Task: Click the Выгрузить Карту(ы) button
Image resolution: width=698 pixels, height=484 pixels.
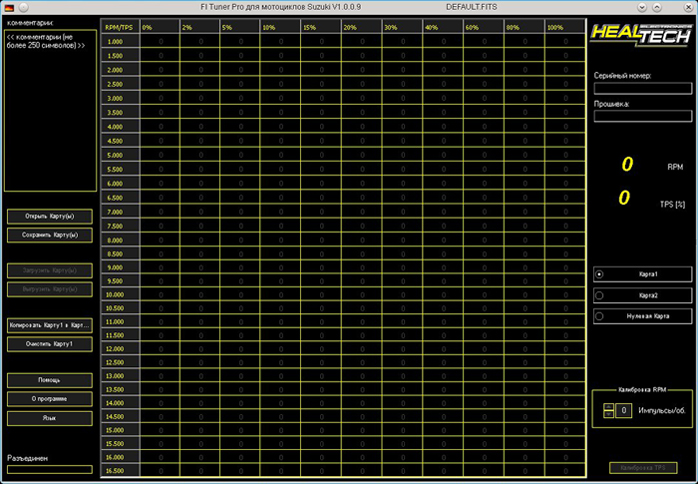Action: point(50,289)
